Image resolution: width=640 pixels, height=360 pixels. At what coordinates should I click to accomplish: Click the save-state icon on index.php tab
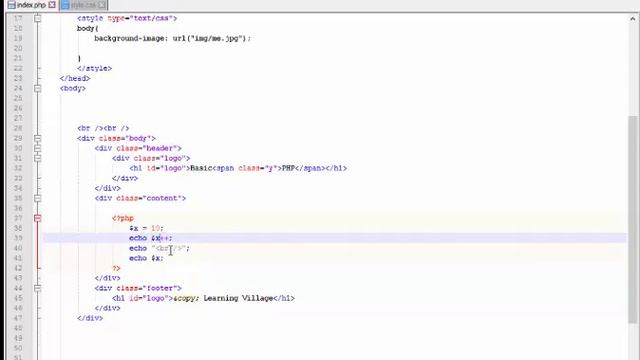[x=11, y=5]
